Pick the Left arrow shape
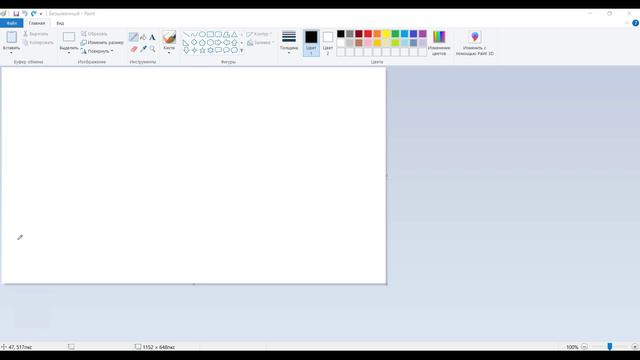The height and width of the screenshot is (360, 640). click(227, 42)
